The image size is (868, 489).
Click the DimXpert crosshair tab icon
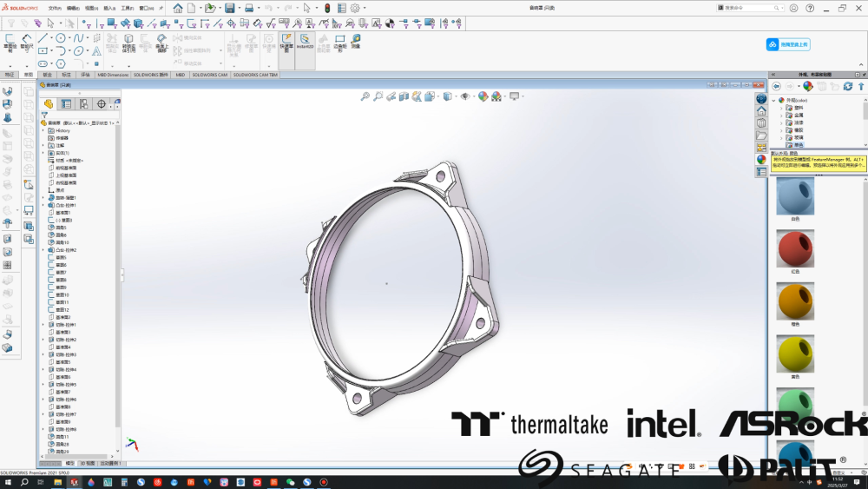pos(101,103)
